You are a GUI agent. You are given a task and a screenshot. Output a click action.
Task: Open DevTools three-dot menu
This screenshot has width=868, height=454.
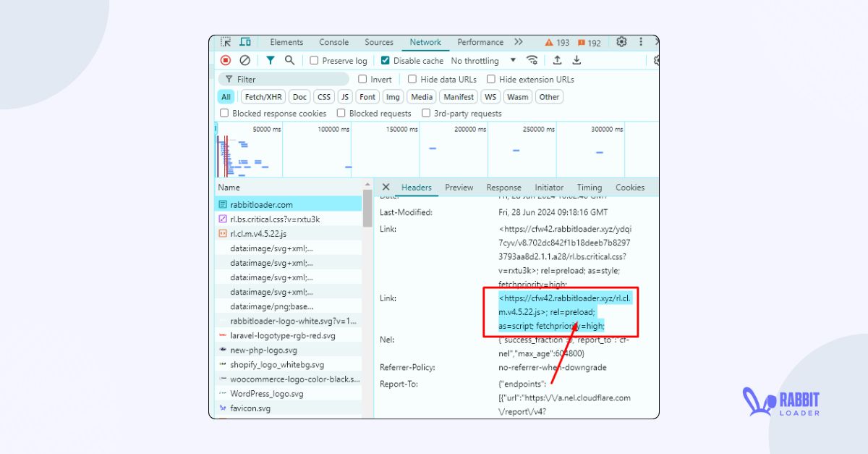click(x=640, y=42)
